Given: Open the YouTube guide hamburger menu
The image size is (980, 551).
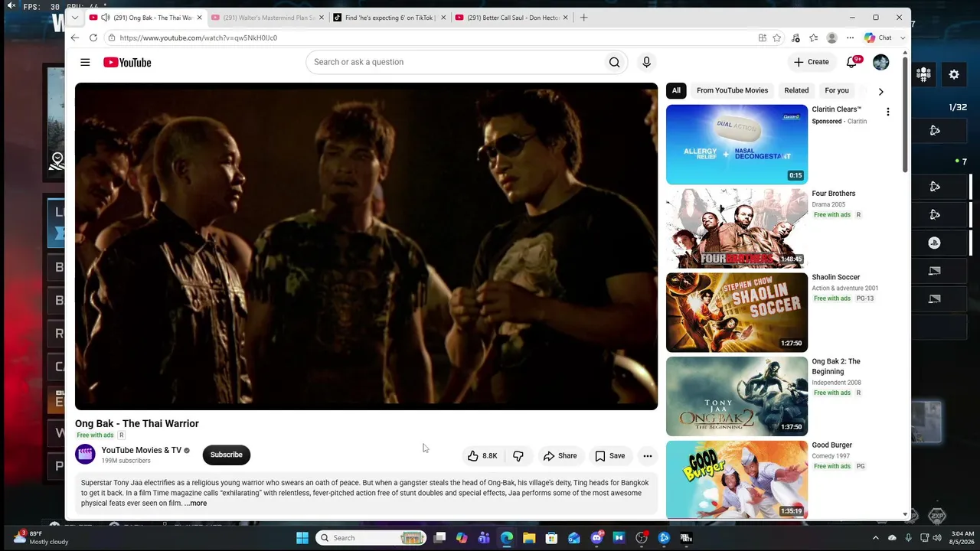Looking at the screenshot, I should click(85, 62).
